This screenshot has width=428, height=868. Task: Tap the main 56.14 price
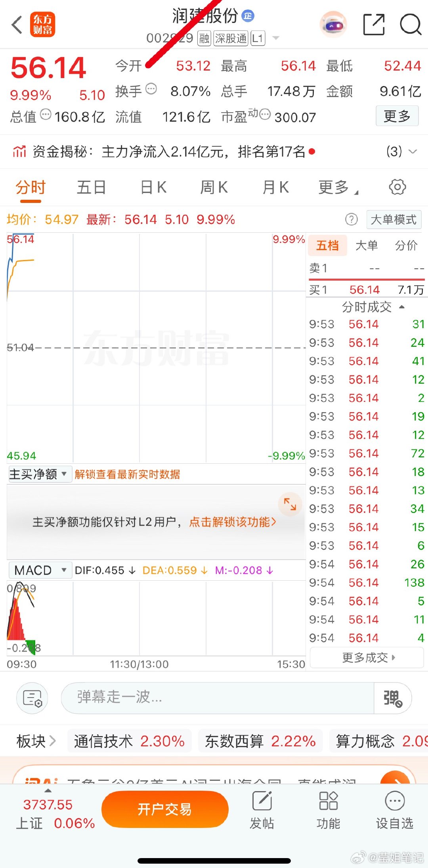pos(48,67)
